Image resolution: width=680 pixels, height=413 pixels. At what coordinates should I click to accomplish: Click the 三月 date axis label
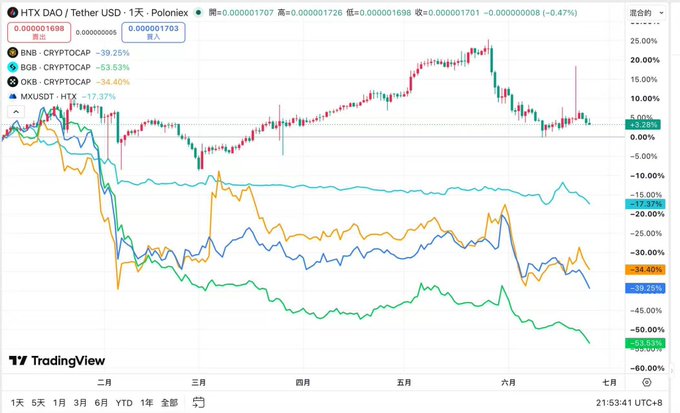pos(199,382)
